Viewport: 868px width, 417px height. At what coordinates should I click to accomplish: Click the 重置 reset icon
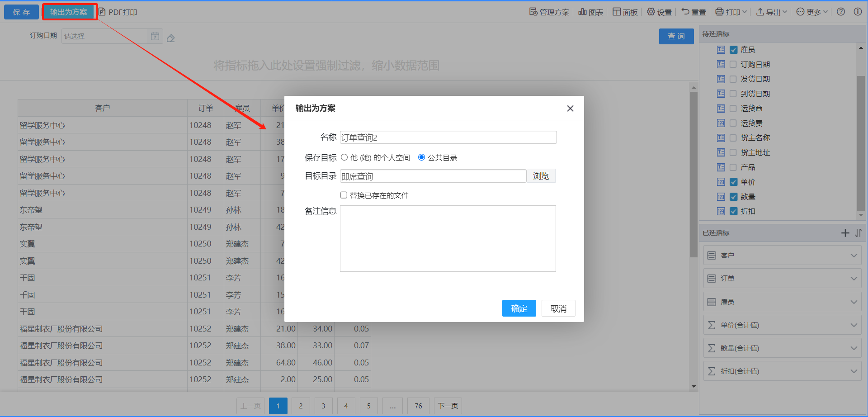coord(693,12)
